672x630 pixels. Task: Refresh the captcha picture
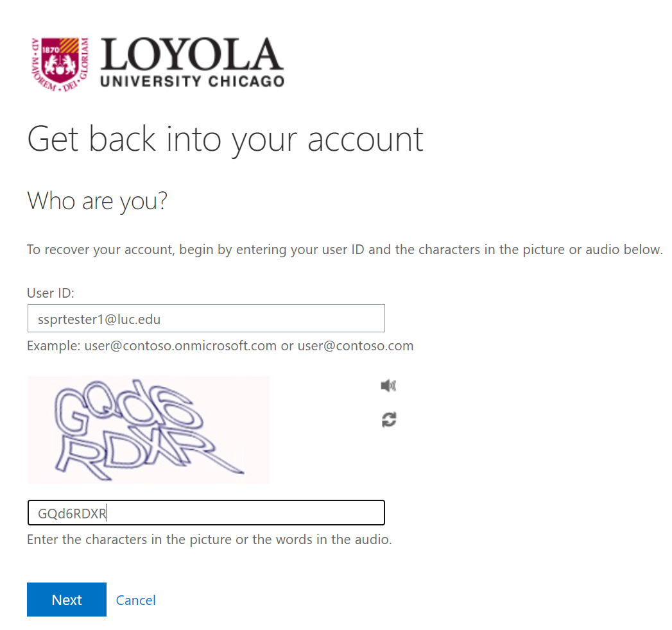pos(388,420)
